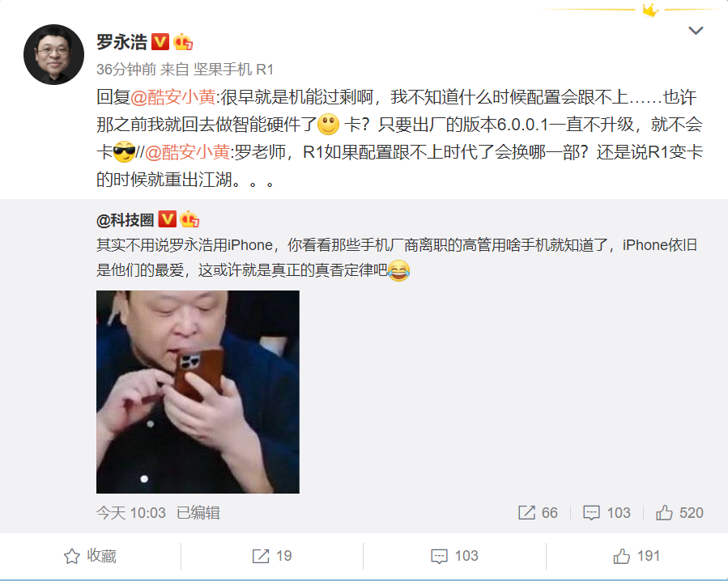Click the orange V verified badge beside 罗永浩
This screenshot has width=728, height=581.
point(160,42)
